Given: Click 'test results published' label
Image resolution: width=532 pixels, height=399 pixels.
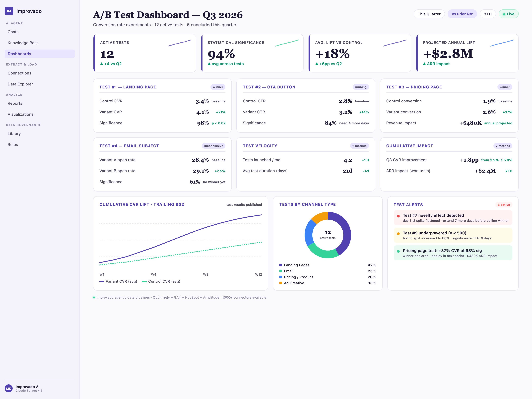Looking at the screenshot, I should 244,205.
